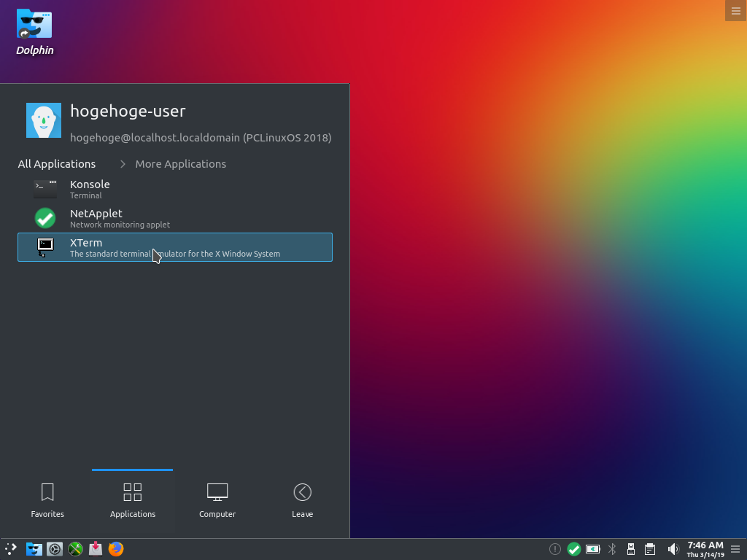
Task: Open Bluetooth tray icon
Action: 612,550
